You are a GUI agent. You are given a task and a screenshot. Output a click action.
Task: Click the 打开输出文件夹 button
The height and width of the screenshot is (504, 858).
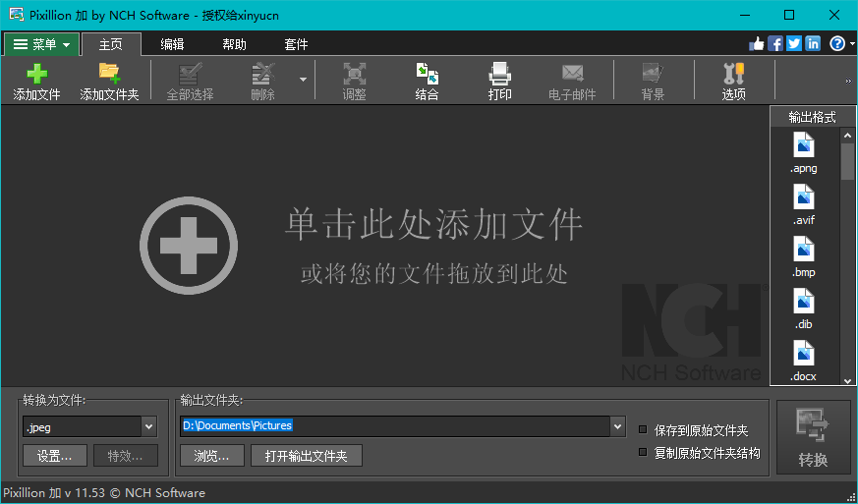click(307, 455)
